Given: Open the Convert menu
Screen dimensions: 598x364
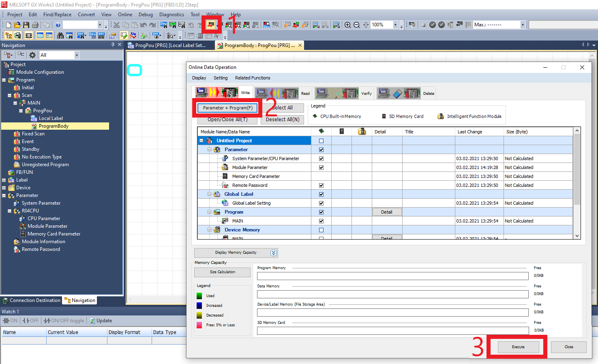Looking at the screenshot, I should 86,15.
